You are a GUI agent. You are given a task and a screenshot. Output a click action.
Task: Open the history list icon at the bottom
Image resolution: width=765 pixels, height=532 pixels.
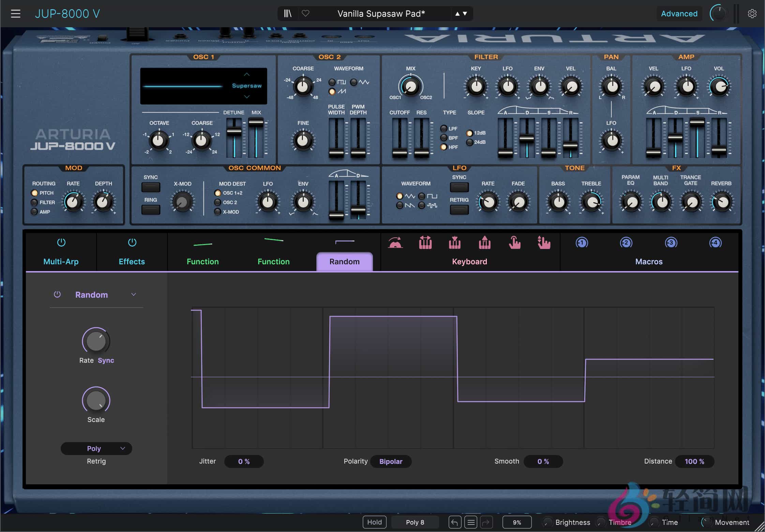click(x=471, y=522)
